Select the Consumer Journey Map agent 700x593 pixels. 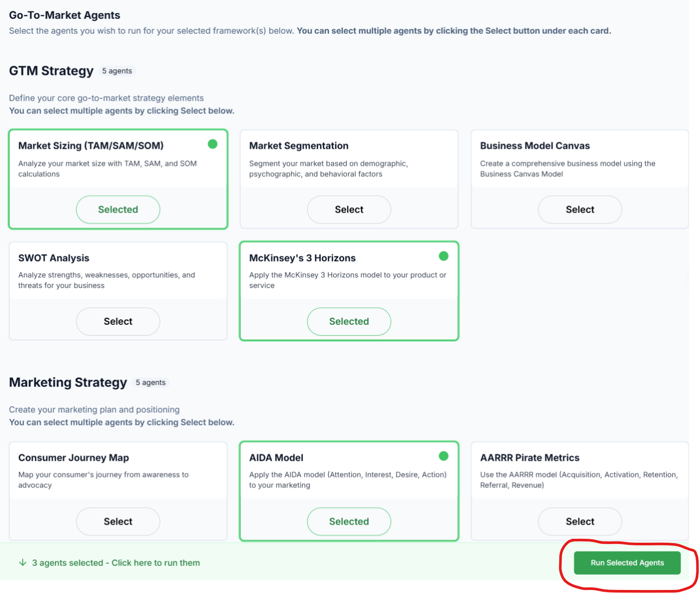[118, 521]
